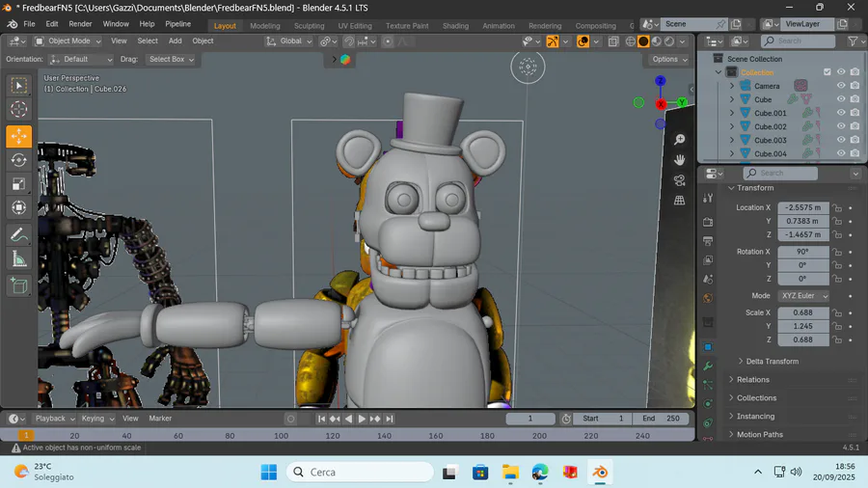Click the Location X value field
Viewport: 868px width, 488px height.
pyautogui.click(x=803, y=207)
